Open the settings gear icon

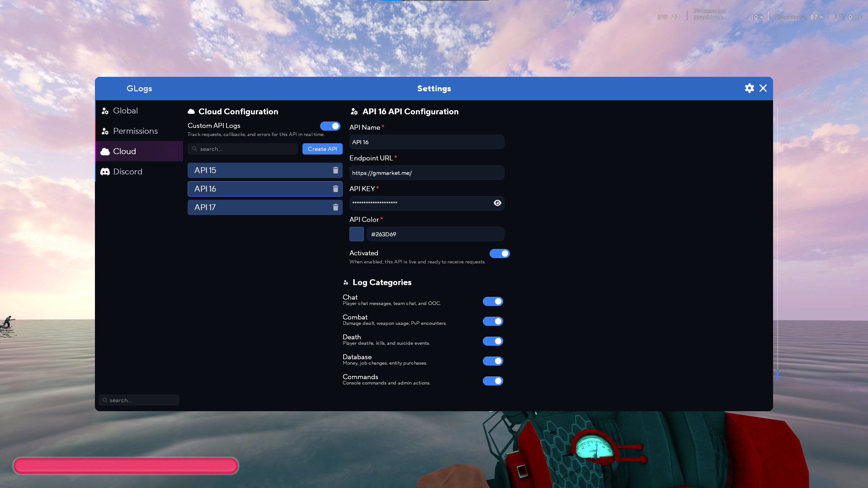(749, 88)
